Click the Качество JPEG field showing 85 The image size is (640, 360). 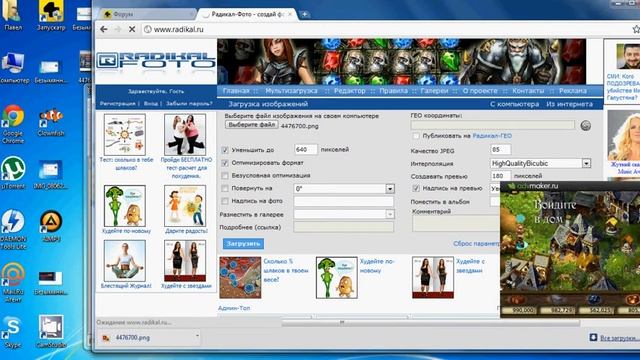tap(500, 149)
